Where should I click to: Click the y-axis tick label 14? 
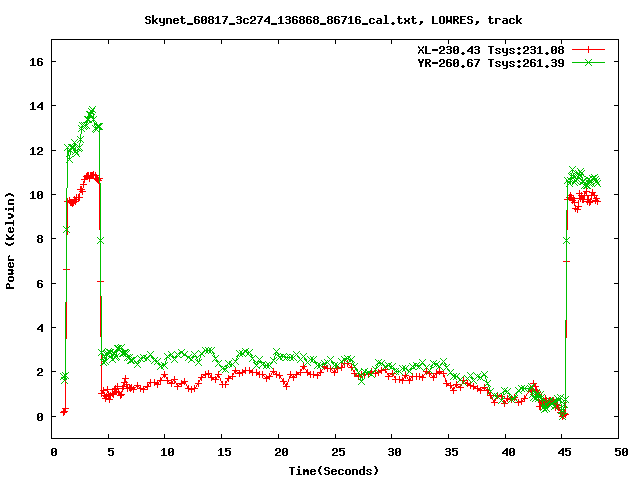36,106
